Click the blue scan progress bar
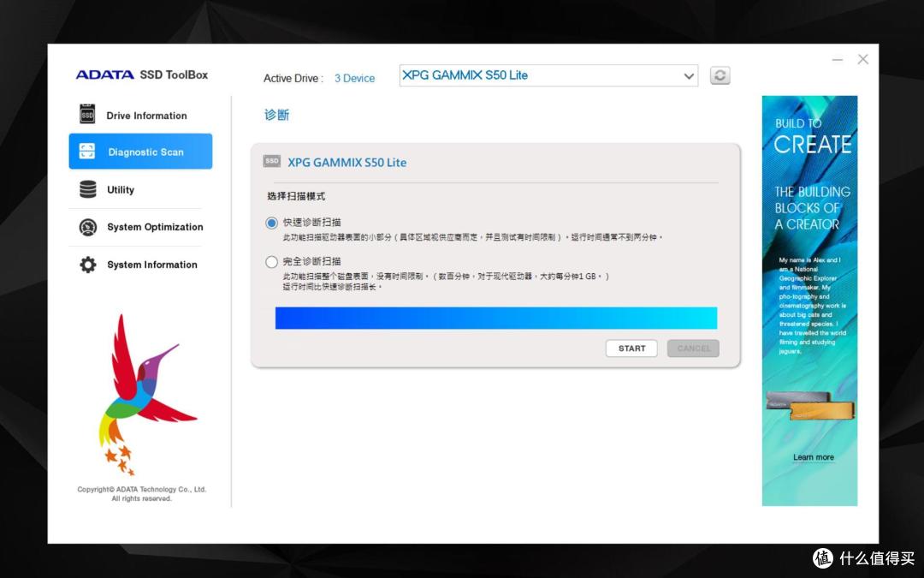The height and width of the screenshot is (578, 924). click(x=496, y=318)
